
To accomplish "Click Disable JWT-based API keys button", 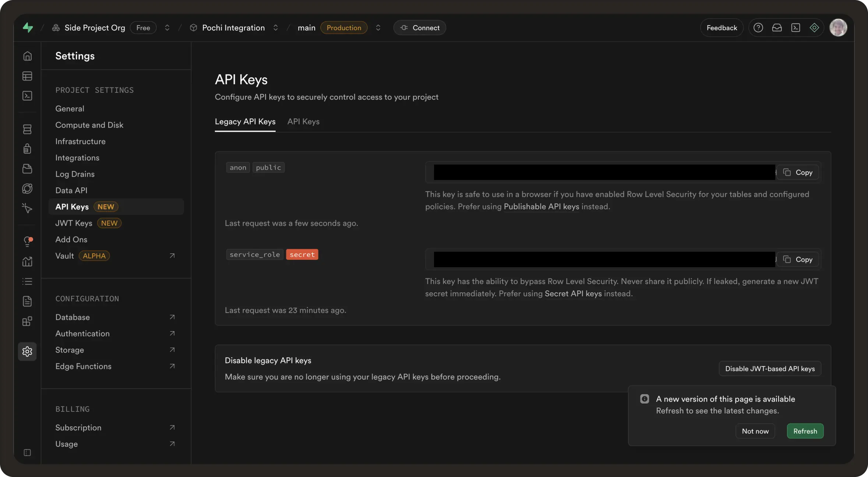I will point(770,368).
